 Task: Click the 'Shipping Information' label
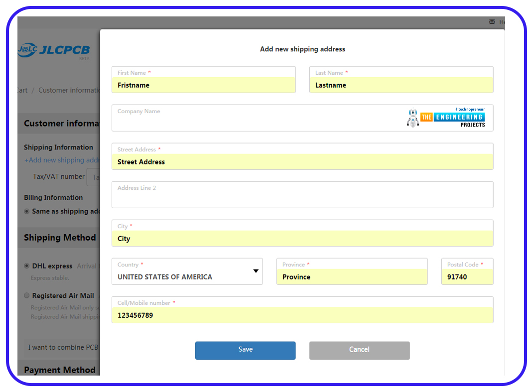click(x=58, y=147)
